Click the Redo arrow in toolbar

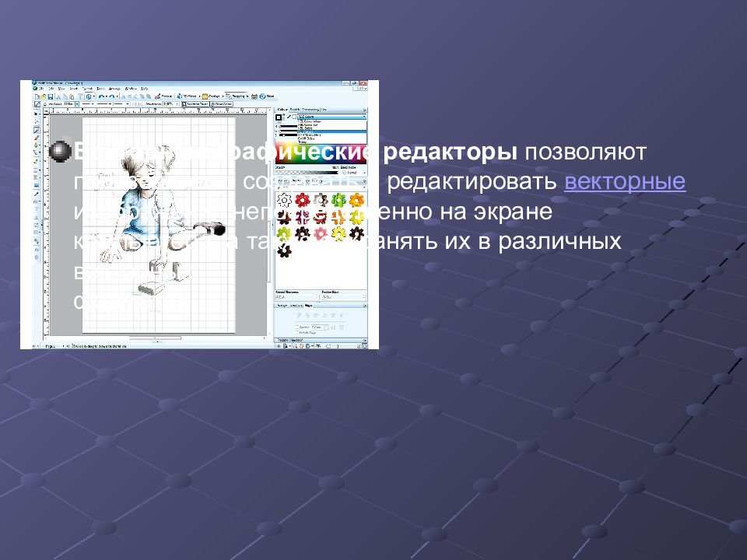point(112,96)
